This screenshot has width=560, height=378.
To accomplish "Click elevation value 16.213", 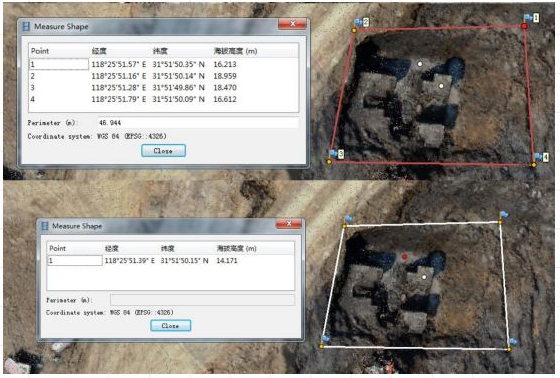I will (x=225, y=64).
